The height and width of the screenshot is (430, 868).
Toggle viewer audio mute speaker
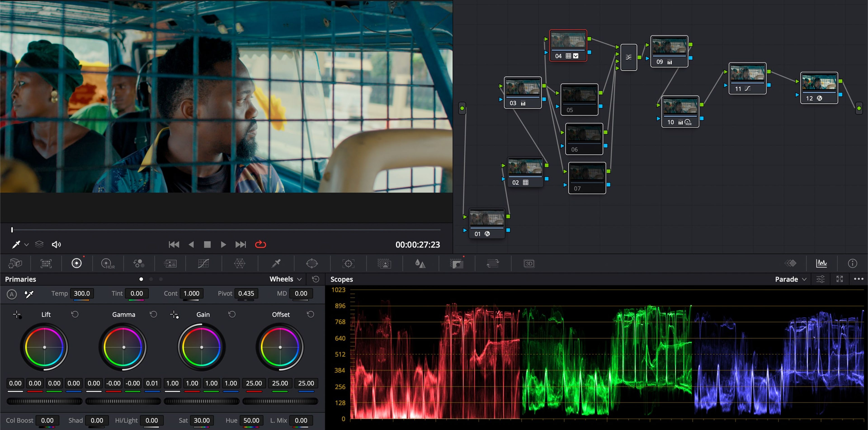click(x=56, y=244)
